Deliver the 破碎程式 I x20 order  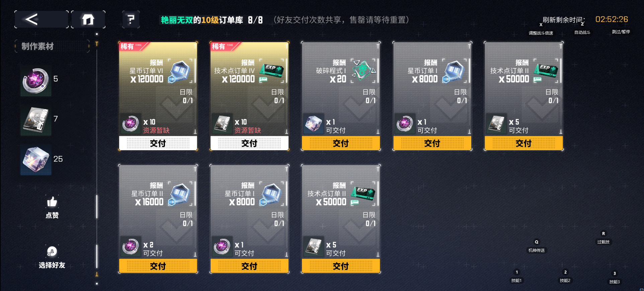point(341,143)
